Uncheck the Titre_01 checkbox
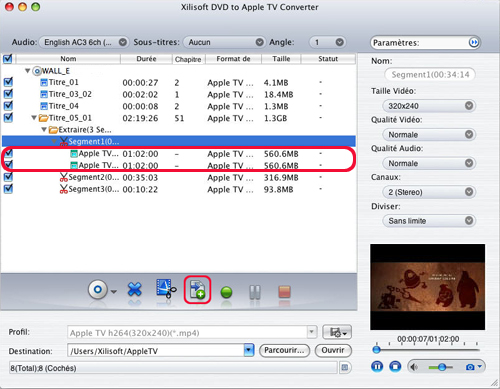The height and width of the screenshot is (389, 500). tap(8, 82)
